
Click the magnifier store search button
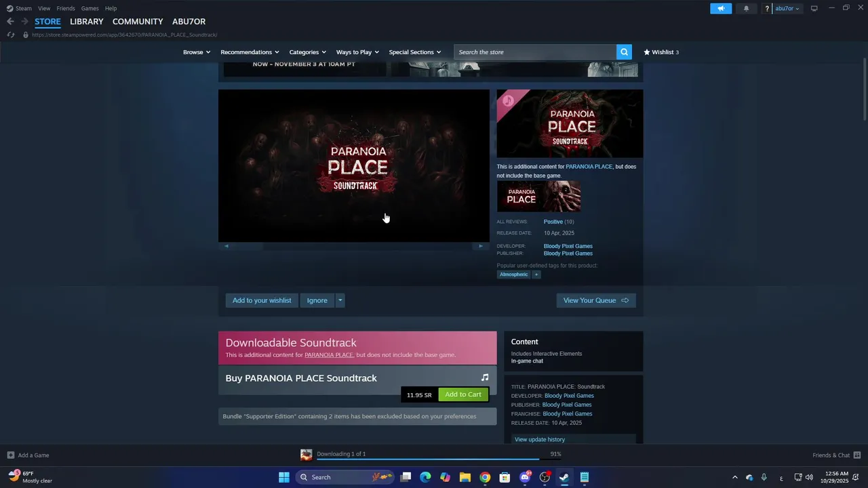coord(624,52)
